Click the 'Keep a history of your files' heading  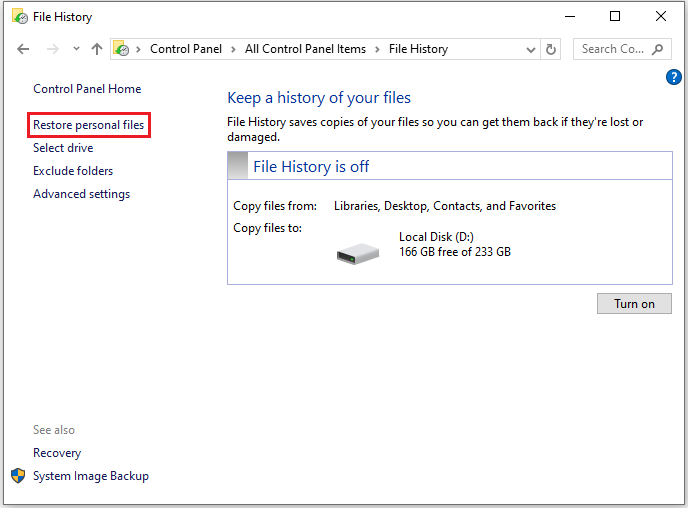[319, 98]
